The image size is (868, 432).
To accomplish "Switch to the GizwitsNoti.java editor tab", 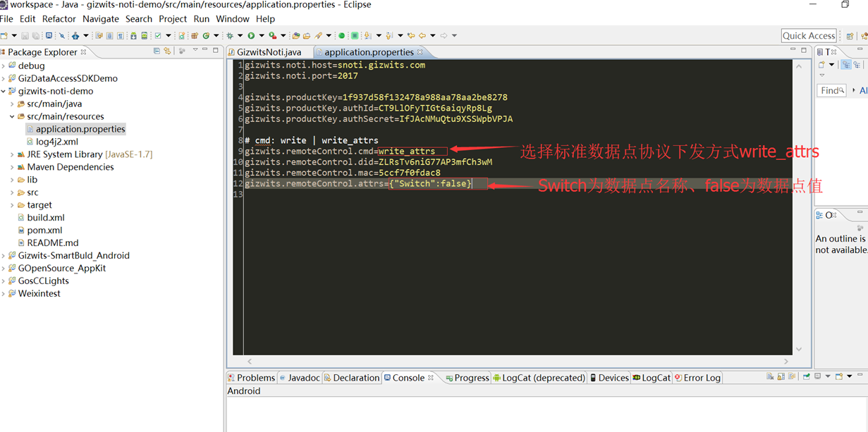I will (268, 52).
